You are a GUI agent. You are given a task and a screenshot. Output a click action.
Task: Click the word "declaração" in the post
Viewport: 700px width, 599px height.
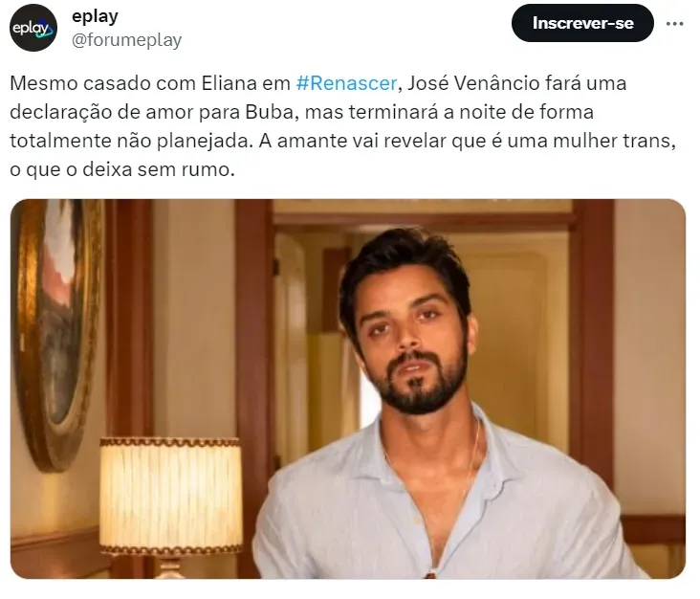click(x=61, y=112)
